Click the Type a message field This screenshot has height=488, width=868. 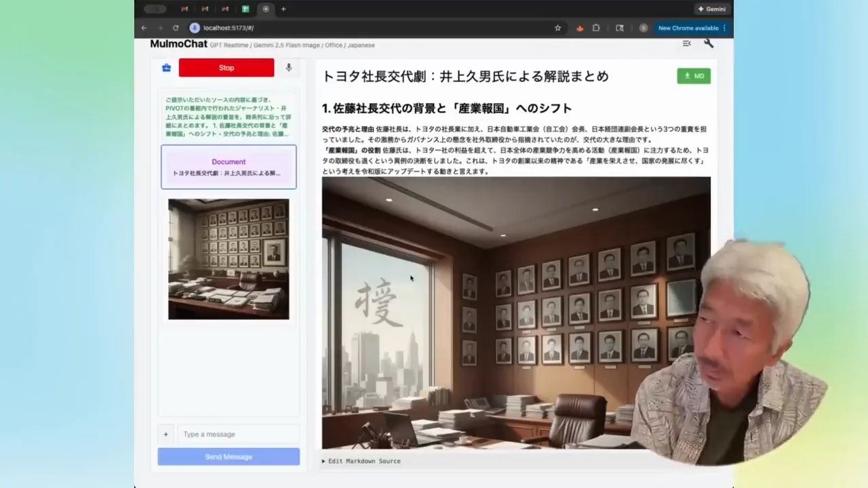[x=237, y=434]
